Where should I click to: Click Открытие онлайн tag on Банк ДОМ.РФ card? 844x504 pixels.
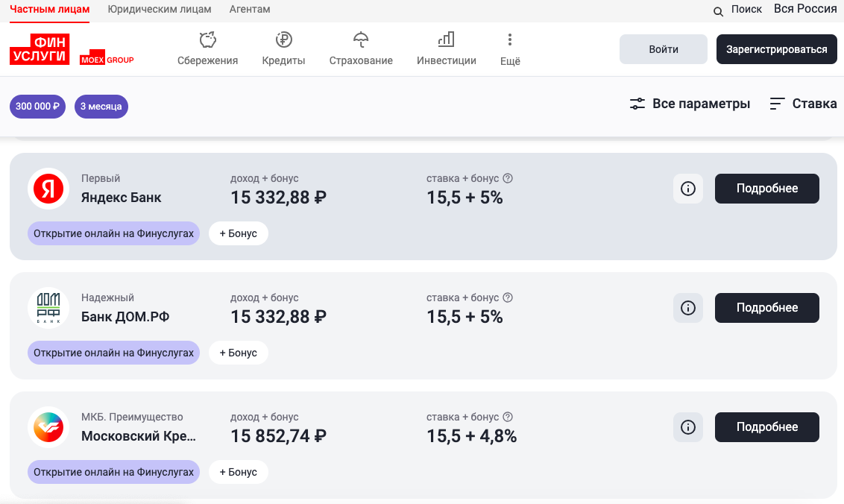coord(113,353)
